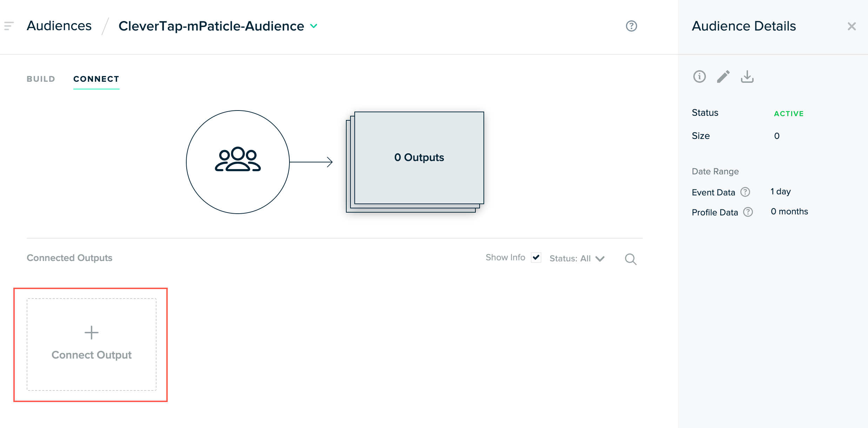
Task: Close the Audience Details panel
Action: click(852, 26)
